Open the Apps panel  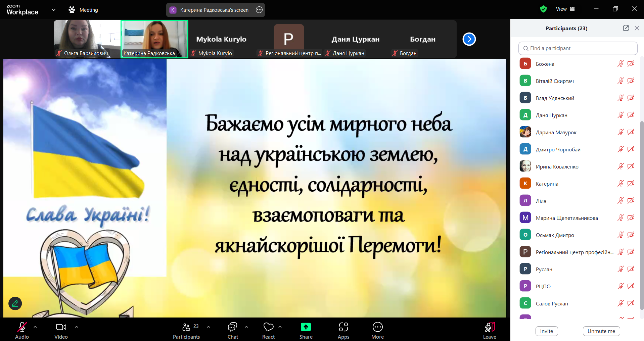coord(343,331)
